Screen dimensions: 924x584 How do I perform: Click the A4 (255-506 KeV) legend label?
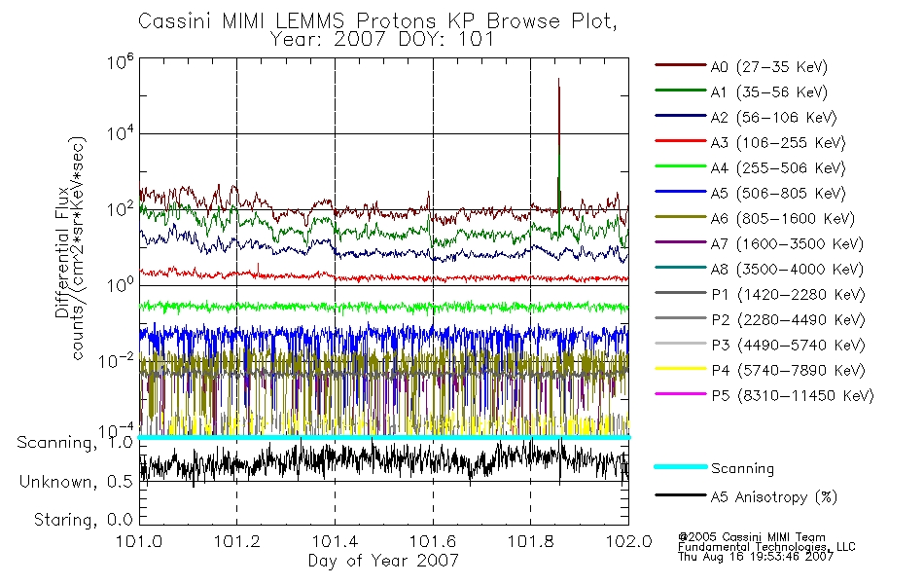[x=777, y=168]
